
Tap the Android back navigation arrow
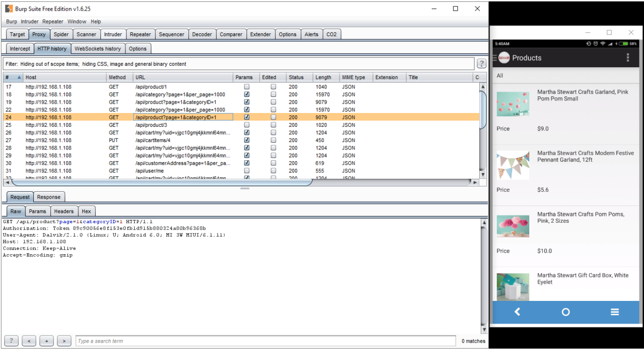tap(517, 312)
